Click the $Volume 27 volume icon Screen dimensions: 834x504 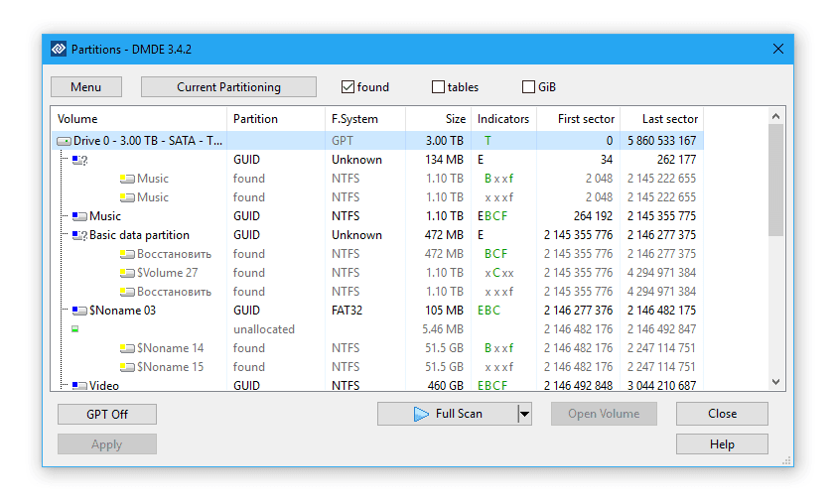point(127,273)
